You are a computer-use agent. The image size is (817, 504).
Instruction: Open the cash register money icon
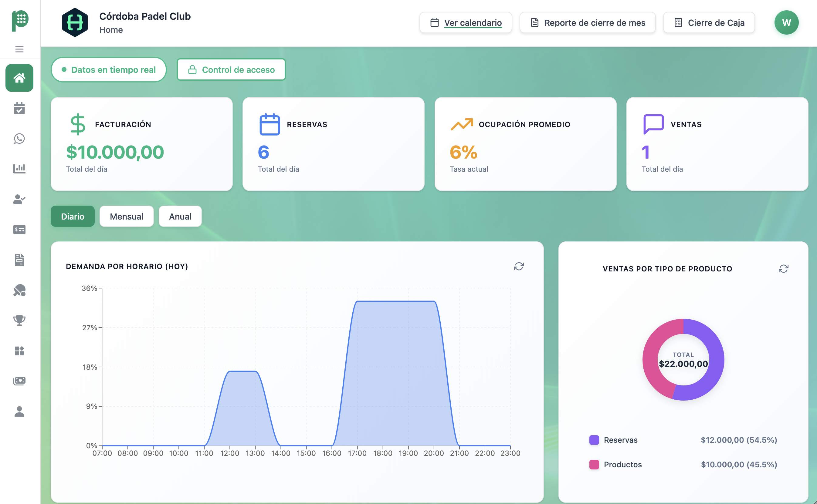19,381
